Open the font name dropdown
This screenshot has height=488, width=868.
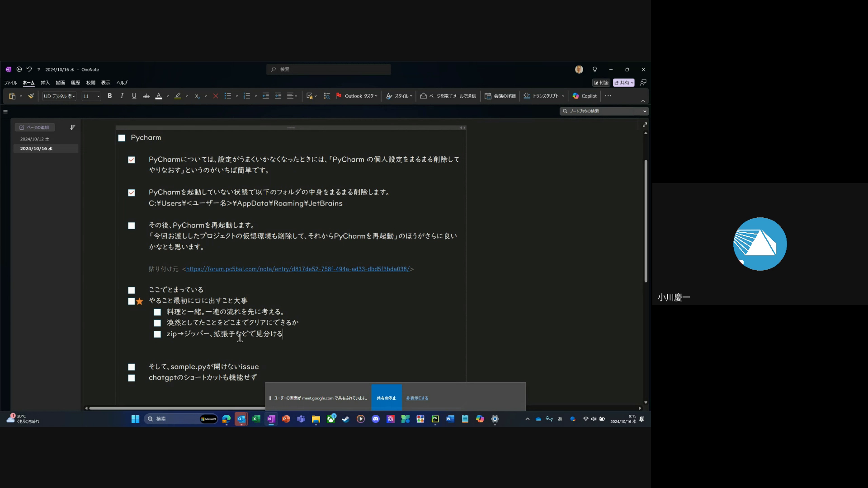pyautogui.click(x=73, y=96)
